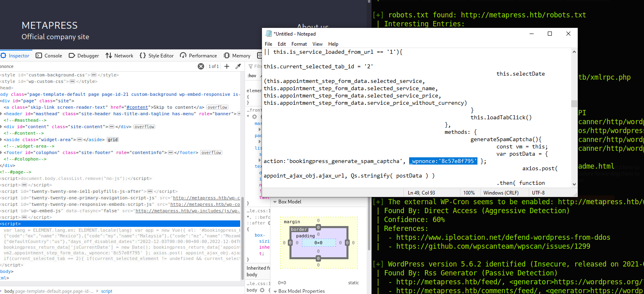This screenshot has width=644, height=294.
Task: Toggle the :hov pseudo-class panel
Action: coord(252,76)
